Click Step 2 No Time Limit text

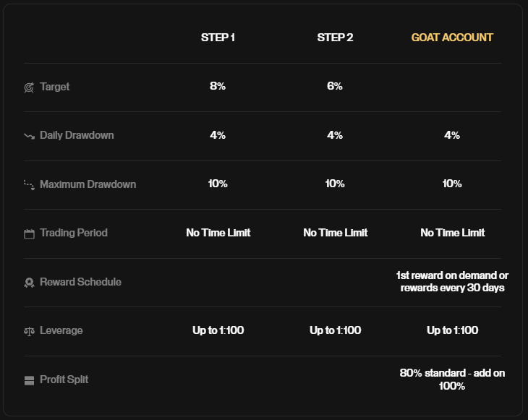[336, 233]
